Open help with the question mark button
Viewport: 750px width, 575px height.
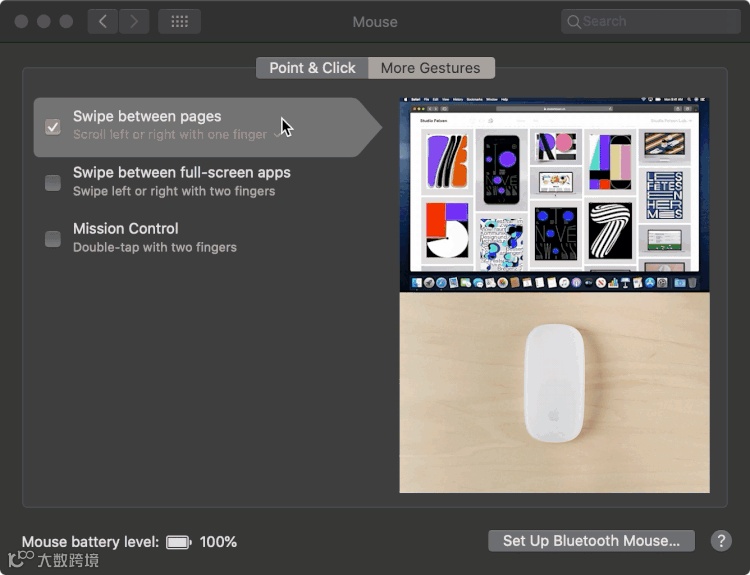coord(721,541)
